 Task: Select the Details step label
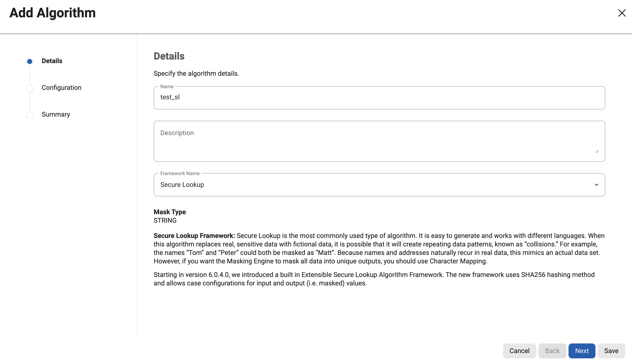(x=52, y=61)
